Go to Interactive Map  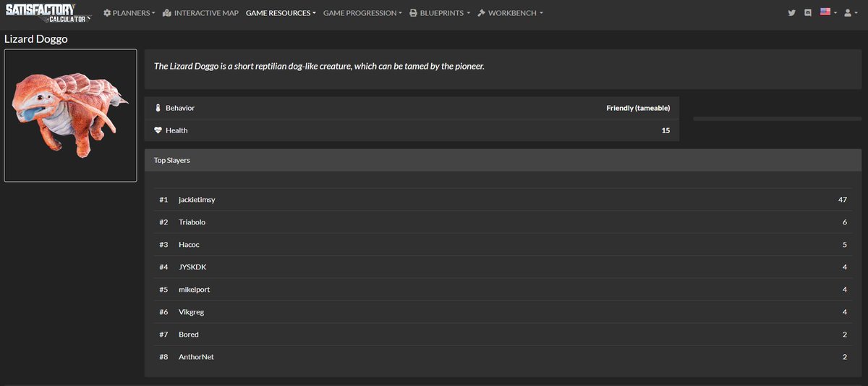[x=200, y=13]
